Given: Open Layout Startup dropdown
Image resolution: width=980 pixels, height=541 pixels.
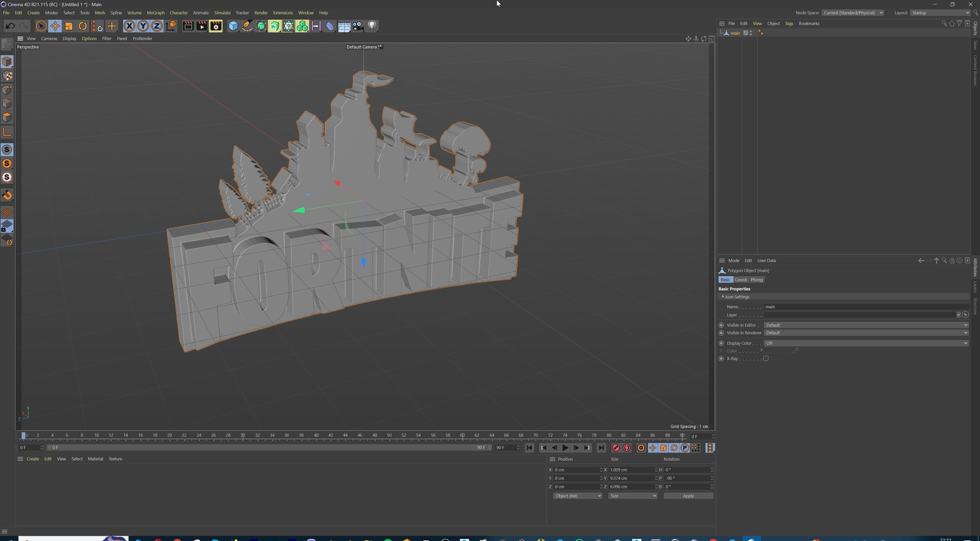Looking at the screenshot, I should (x=940, y=13).
